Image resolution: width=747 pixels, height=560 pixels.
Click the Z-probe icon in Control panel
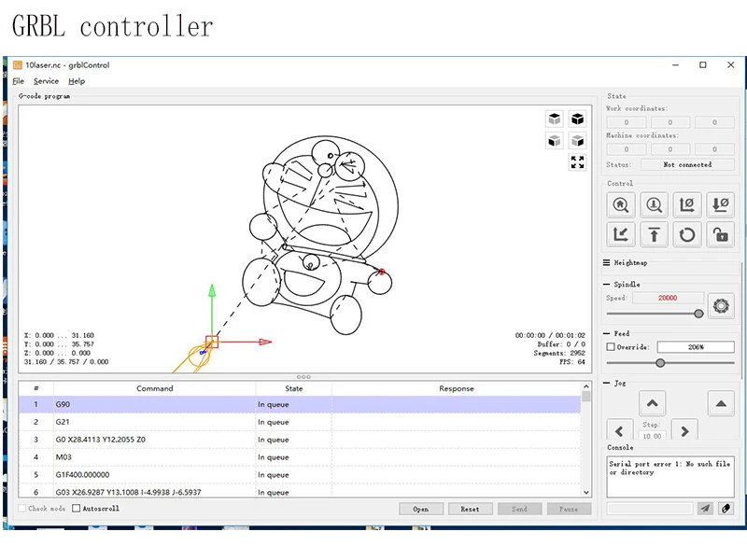click(654, 204)
